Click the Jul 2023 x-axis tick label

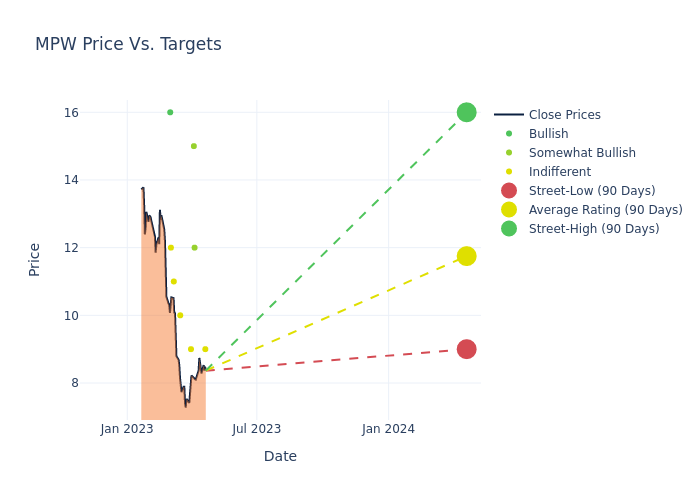click(257, 429)
